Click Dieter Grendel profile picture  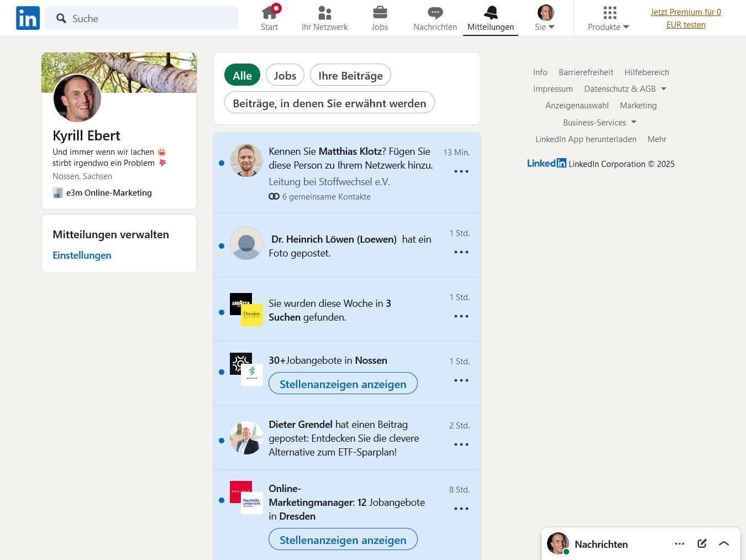tap(246, 438)
